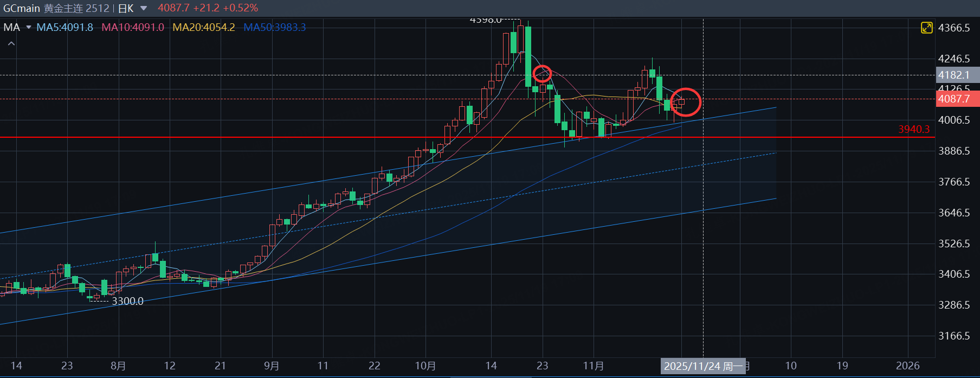This screenshot has height=378, width=980.
Task: Click the 4006.5 price axis label
Action: point(954,120)
